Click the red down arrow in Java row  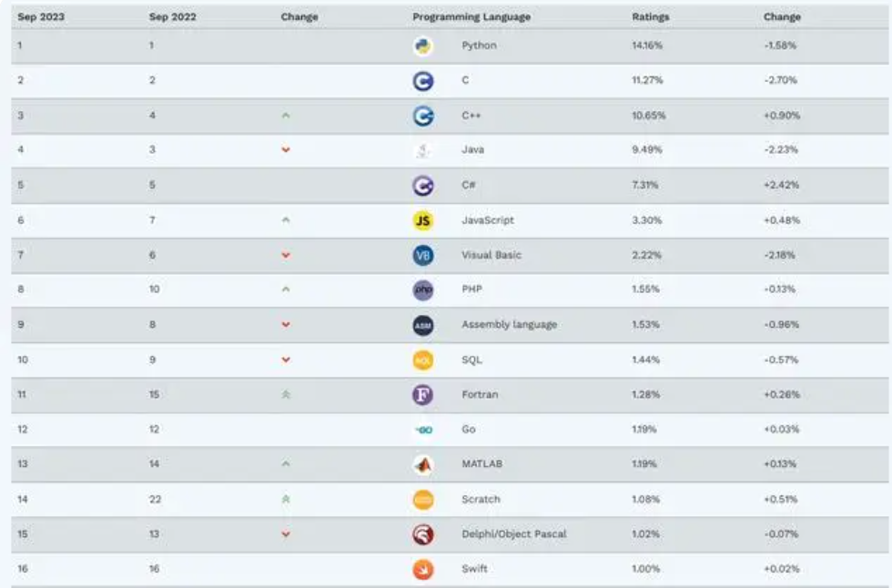pos(286,150)
